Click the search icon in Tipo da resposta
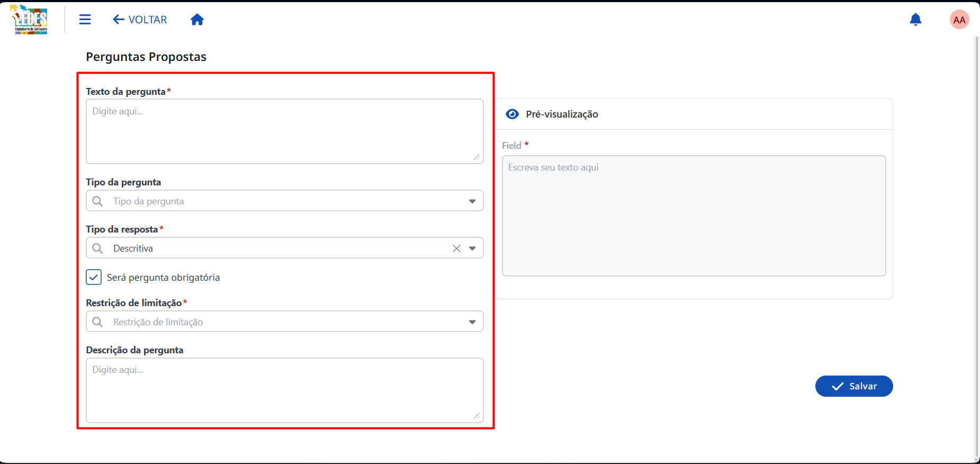Screen dimensions: 980x464 pos(97,248)
